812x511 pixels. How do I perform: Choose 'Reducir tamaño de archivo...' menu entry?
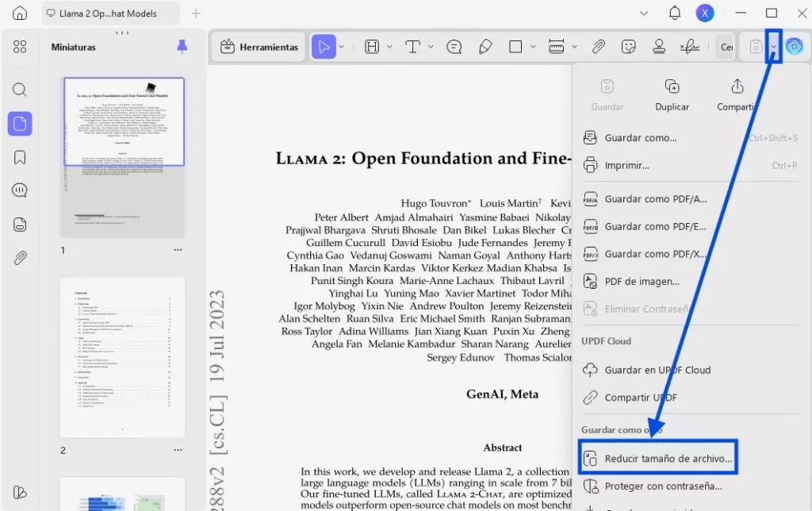(x=668, y=458)
